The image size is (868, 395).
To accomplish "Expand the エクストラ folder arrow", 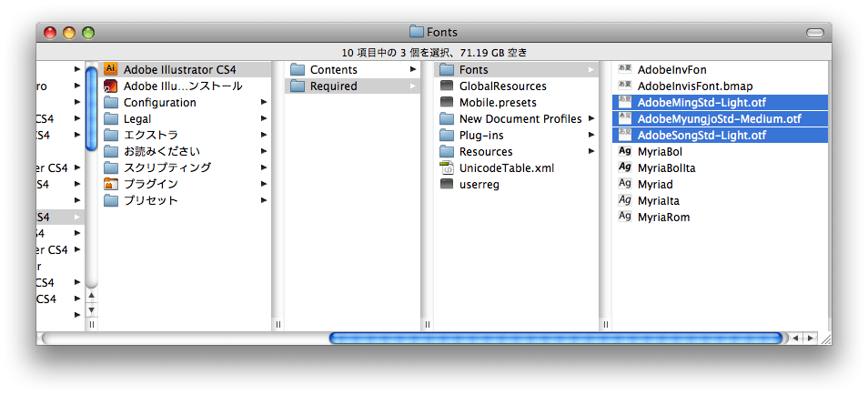I will click(x=264, y=136).
